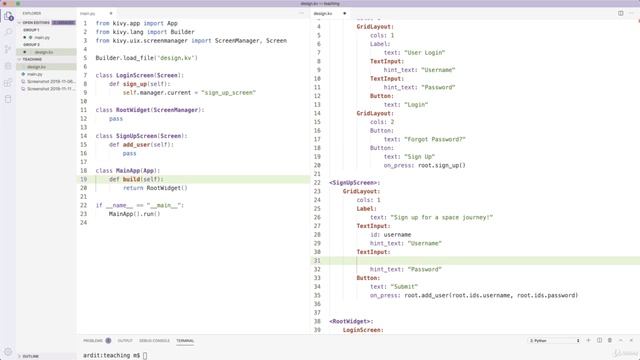
Task: Open the Search view in activity bar
Action: pyautogui.click(x=8, y=32)
